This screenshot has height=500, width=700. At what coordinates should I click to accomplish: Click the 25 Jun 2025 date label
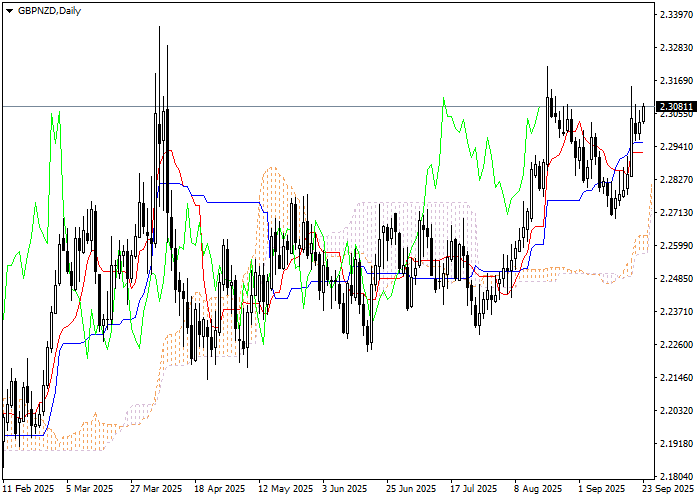(x=411, y=489)
